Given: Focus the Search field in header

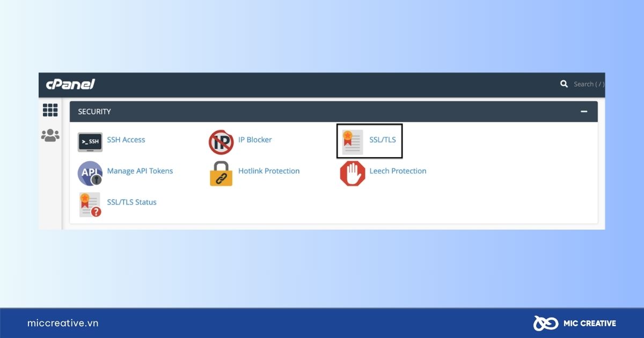Looking at the screenshot, I should click(x=589, y=84).
